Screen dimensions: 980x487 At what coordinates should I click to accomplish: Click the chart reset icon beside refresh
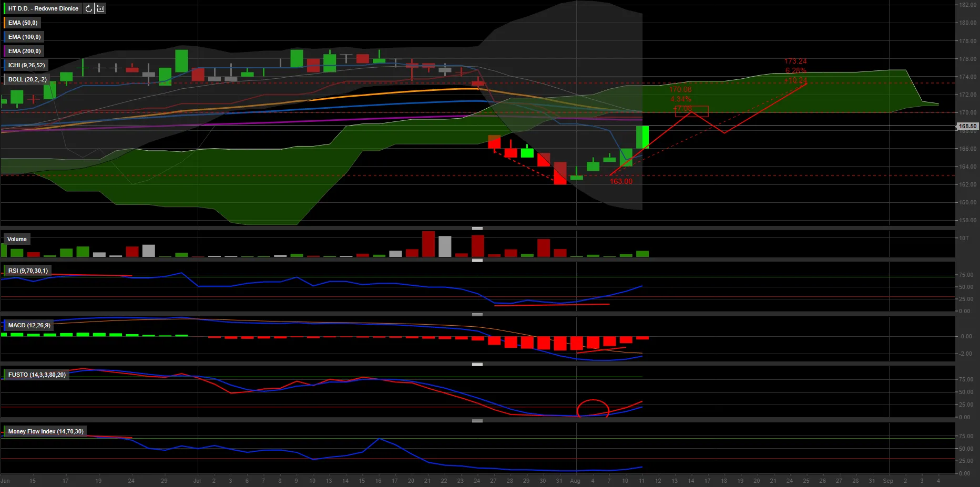100,8
